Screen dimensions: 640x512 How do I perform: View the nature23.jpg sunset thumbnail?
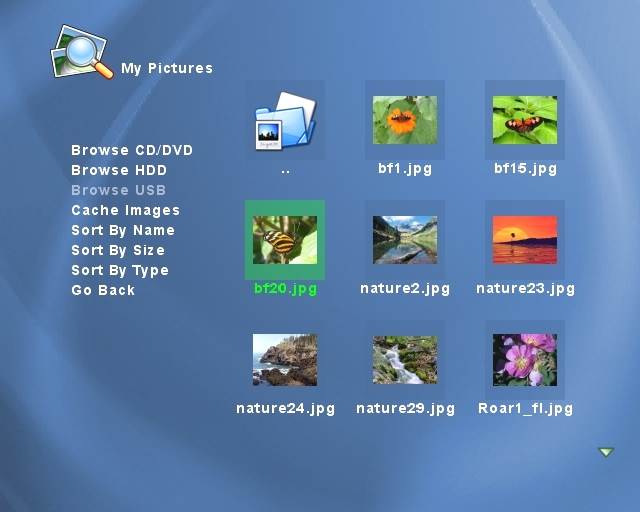[x=525, y=240]
